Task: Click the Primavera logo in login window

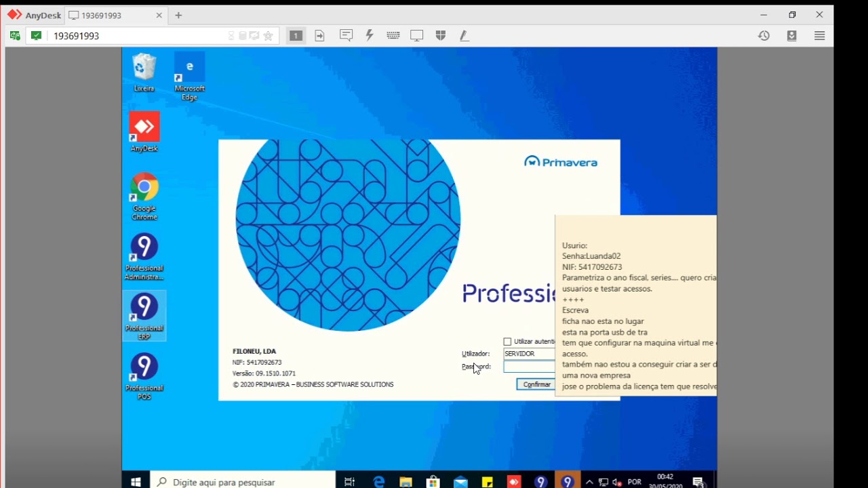Action: click(x=561, y=161)
